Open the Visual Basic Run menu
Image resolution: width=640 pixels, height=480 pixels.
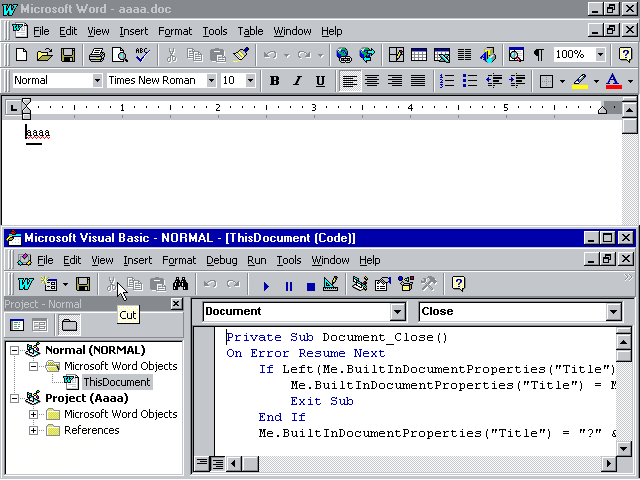pyautogui.click(x=257, y=260)
